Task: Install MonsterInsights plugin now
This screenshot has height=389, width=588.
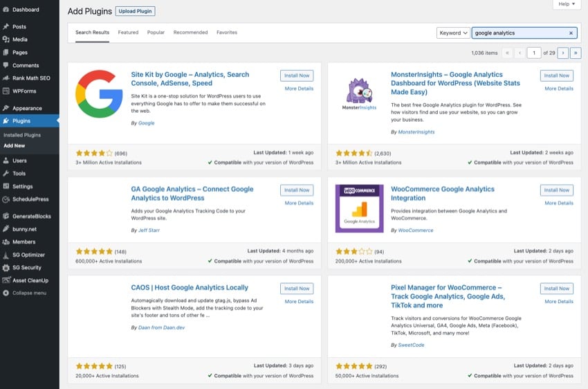Action: (x=556, y=75)
